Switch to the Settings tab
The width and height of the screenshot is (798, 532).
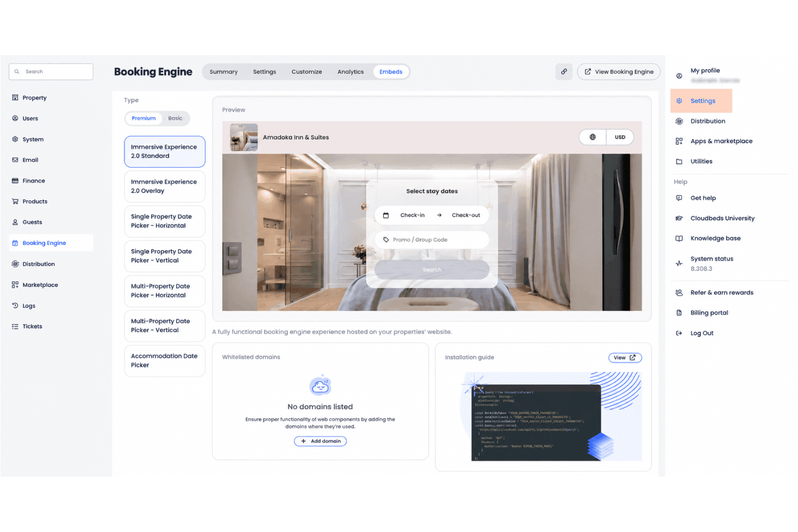(264, 72)
